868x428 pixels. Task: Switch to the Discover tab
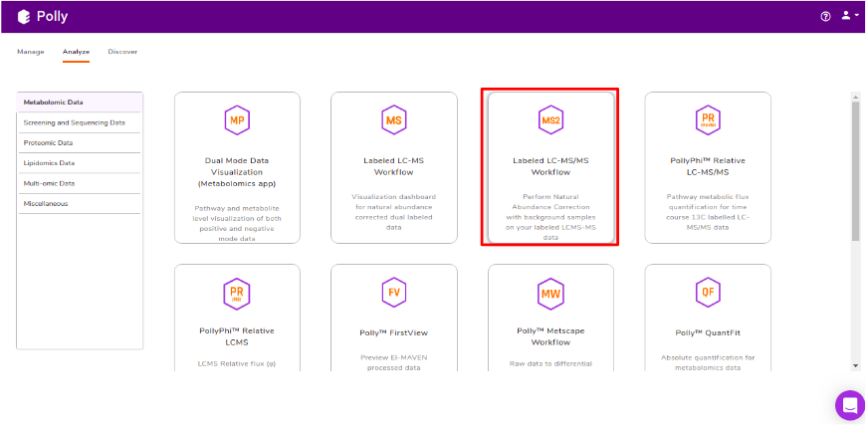[122, 52]
